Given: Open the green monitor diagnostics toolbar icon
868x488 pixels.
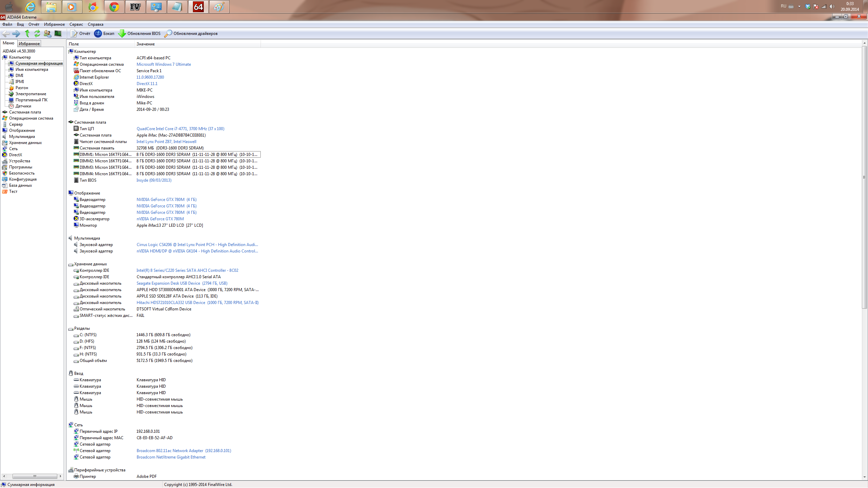Looking at the screenshot, I should point(58,34).
